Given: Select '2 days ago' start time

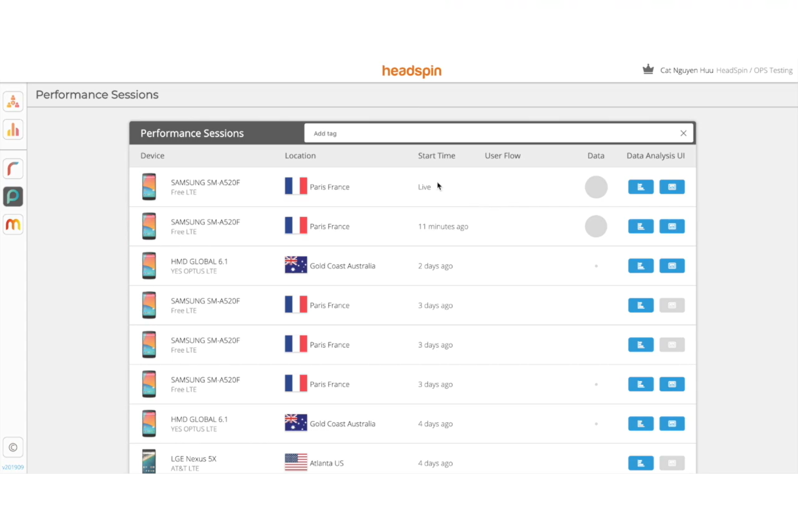Looking at the screenshot, I should (x=435, y=266).
